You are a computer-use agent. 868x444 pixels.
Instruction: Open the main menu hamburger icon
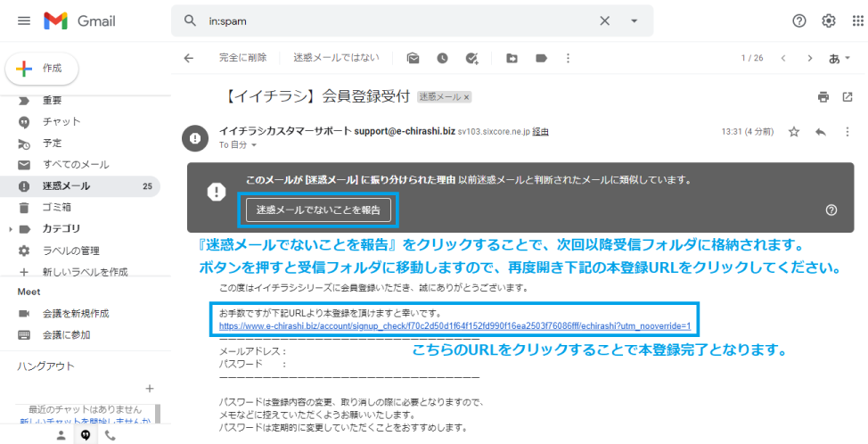tap(24, 21)
